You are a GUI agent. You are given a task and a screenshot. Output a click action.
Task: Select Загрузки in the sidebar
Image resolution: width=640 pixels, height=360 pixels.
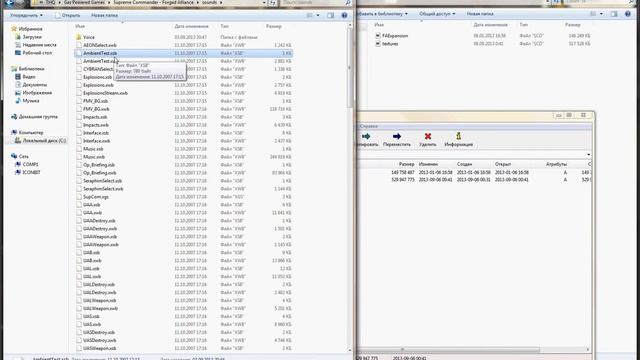[32, 37]
